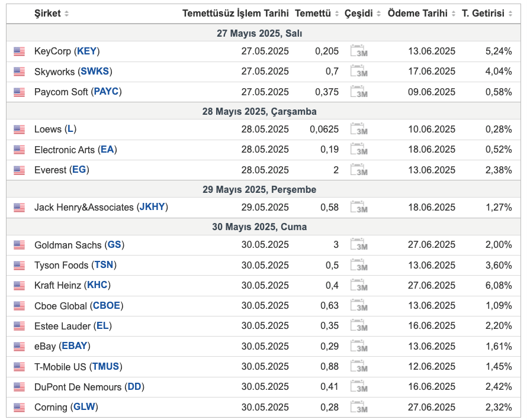Click the US flag icon beside Loews

[x=19, y=130]
